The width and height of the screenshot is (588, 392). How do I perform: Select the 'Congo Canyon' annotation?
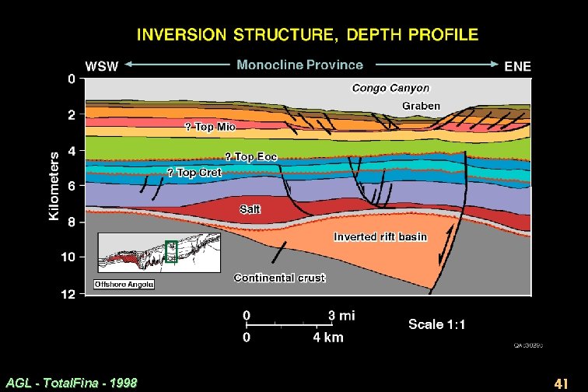390,88
